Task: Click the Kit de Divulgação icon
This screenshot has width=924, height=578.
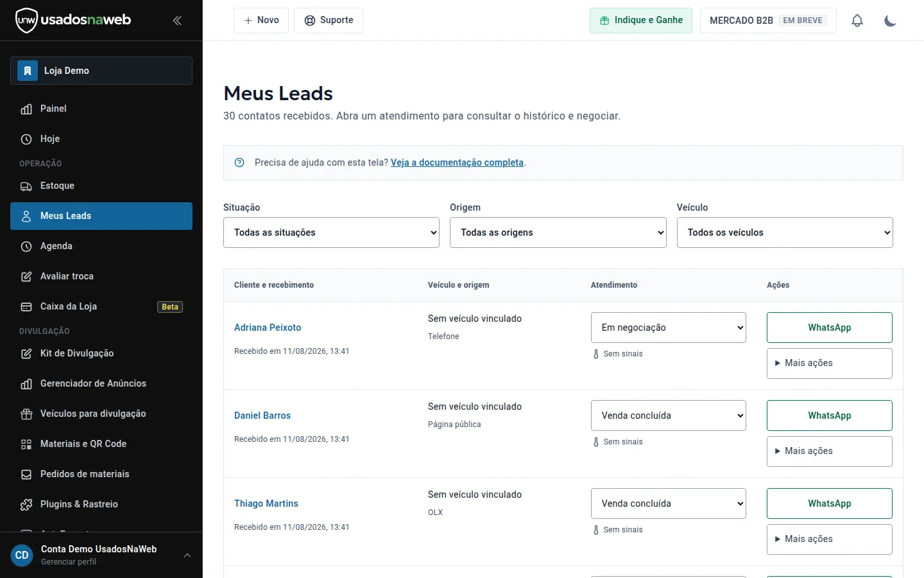Action: tap(26, 353)
